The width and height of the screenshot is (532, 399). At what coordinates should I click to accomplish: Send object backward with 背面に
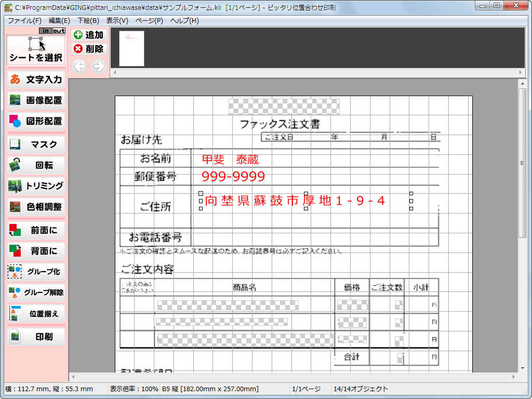click(36, 251)
